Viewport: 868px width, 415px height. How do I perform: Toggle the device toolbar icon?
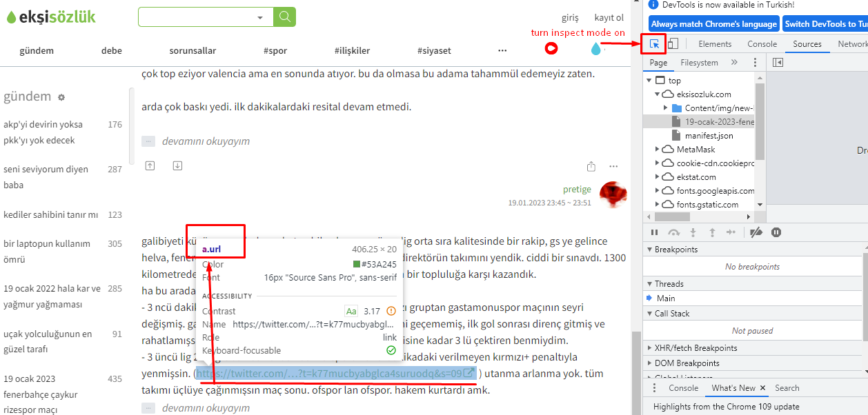[x=673, y=44]
